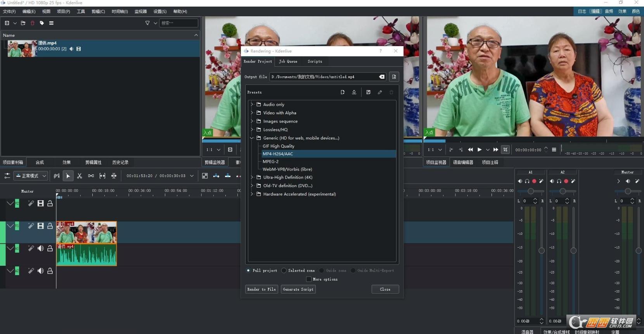This screenshot has width=644, height=334.
Task: Switch to Job Queue tab
Action: pos(288,61)
